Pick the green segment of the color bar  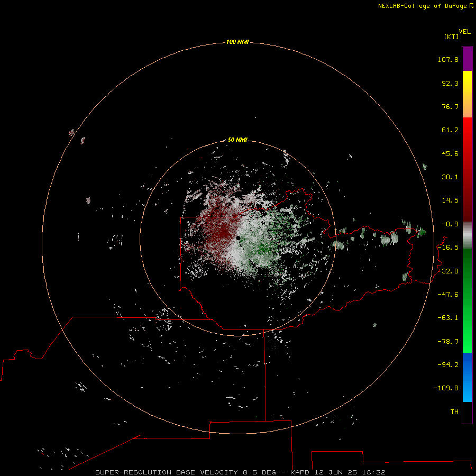point(467,300)
